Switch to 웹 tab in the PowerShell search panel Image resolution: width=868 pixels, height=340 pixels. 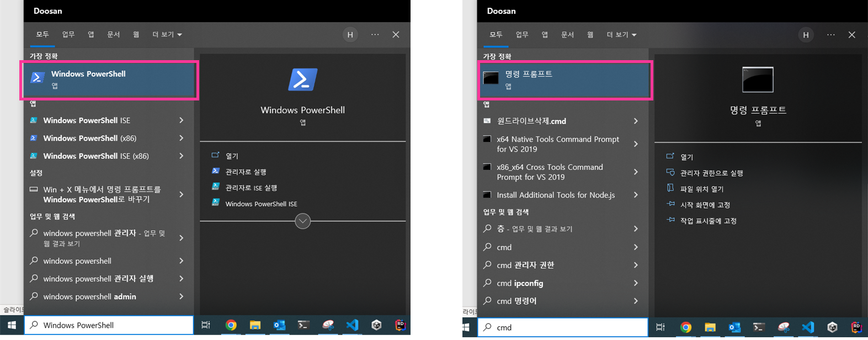(136, 35)
